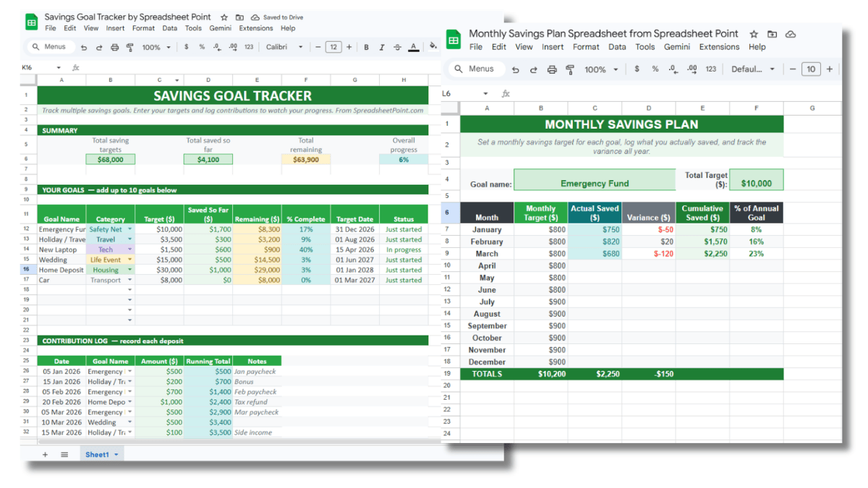Select the Strikethrough icon
The image size is (868, 488).
pyautogui.click(x=396, y=47)
